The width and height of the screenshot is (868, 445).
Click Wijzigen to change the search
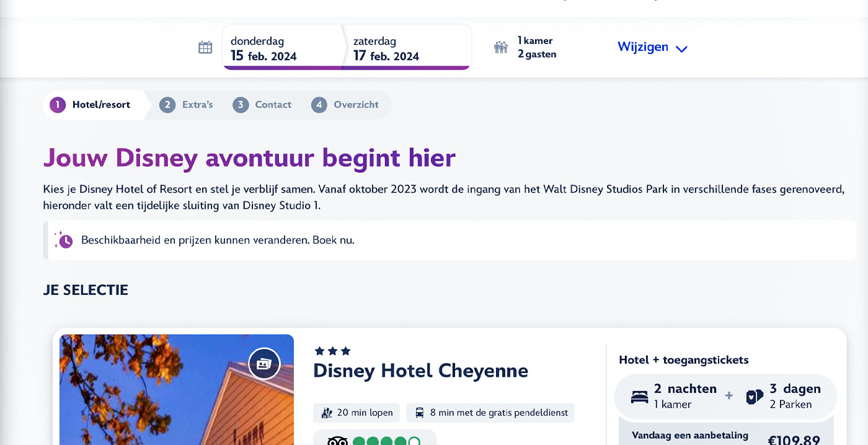coord(643,47)
